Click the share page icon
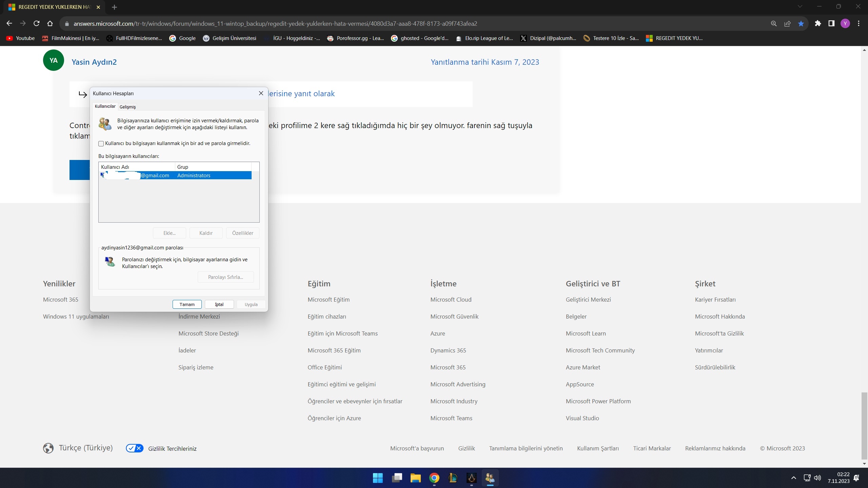 787,23
